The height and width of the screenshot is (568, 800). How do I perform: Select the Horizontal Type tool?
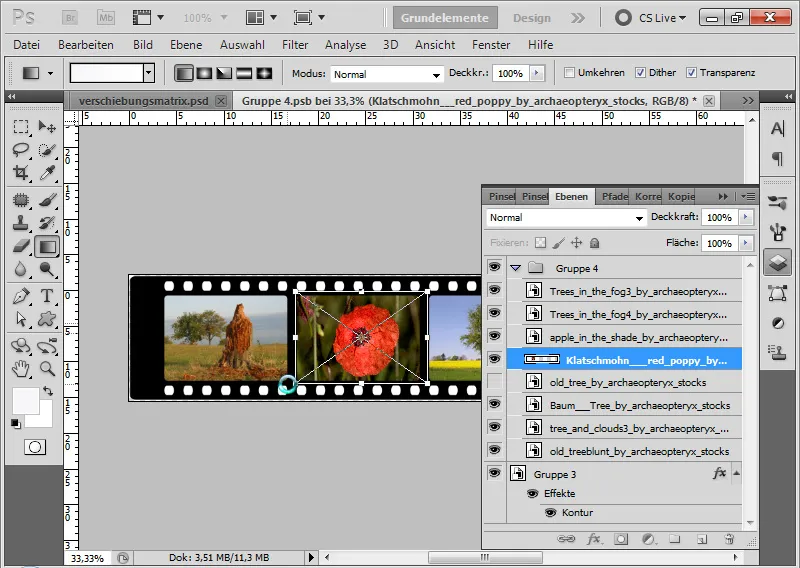(47, 295)
